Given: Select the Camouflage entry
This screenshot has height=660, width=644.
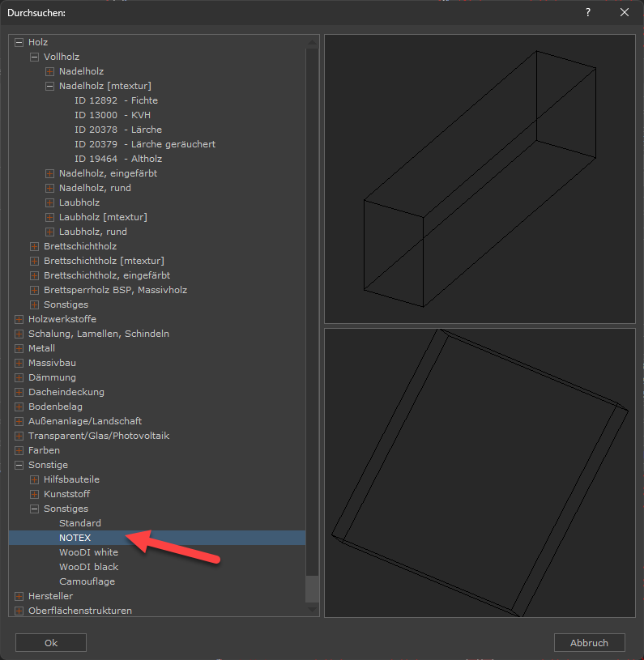Looking at the screenshot, I should point(87,581).
